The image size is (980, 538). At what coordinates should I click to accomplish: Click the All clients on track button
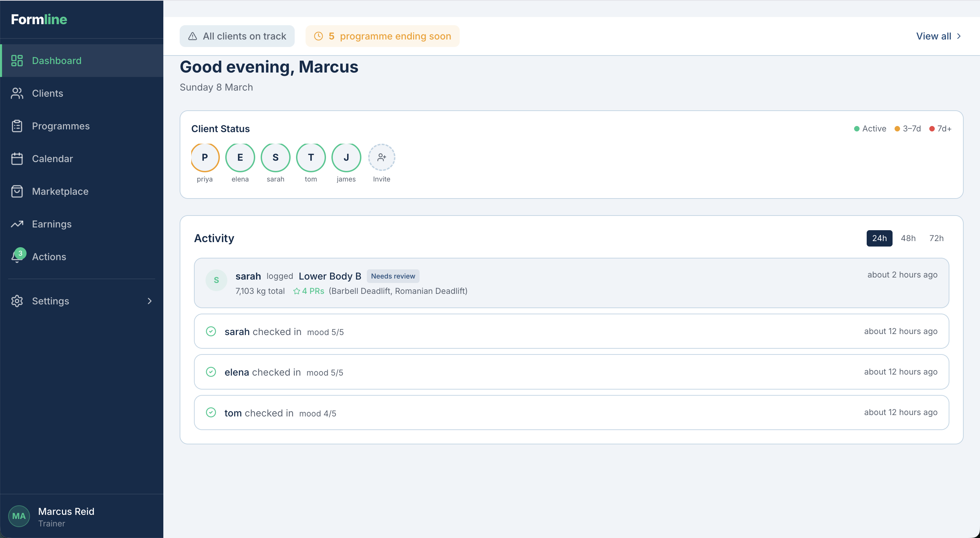click(236, 36)
